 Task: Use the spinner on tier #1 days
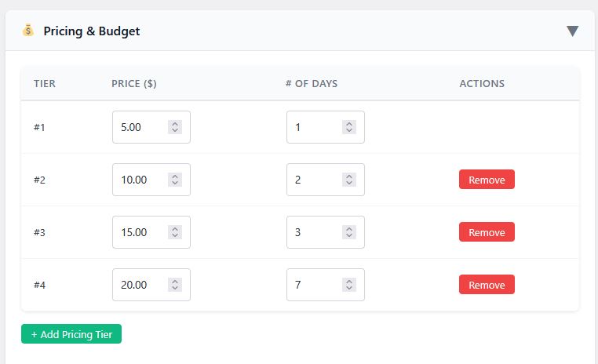(349, 127)
